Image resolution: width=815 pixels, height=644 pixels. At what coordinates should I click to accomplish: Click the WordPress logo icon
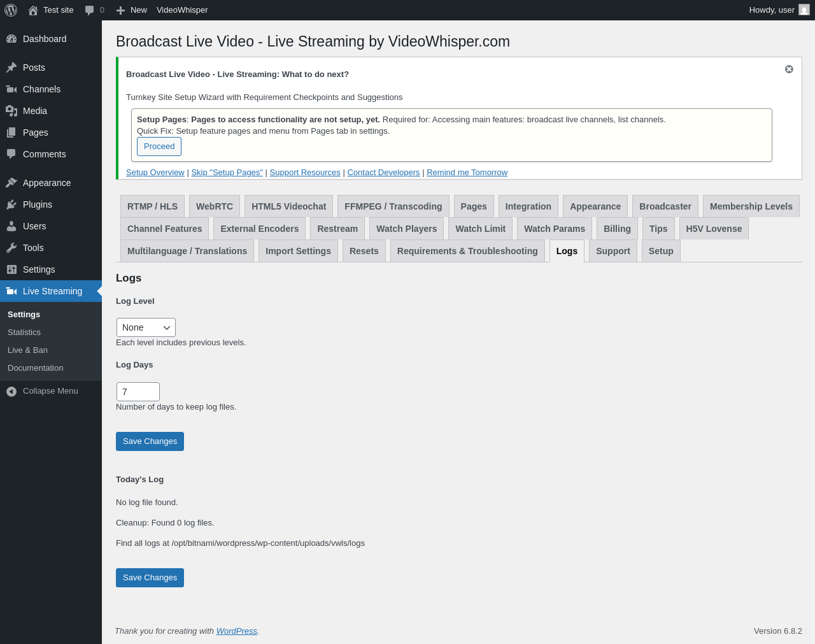(x=11, y=10)
